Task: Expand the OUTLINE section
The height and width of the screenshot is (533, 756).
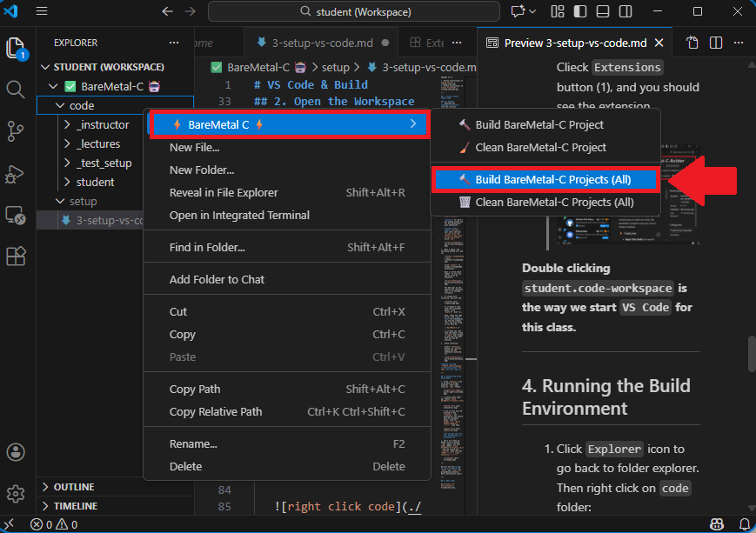Action: [x=74, y=487]
